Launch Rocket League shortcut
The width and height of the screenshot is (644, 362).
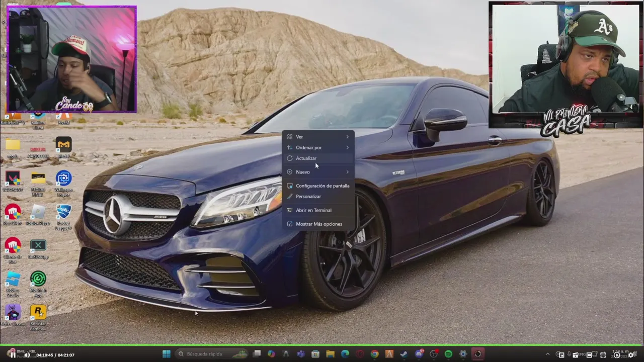63,217
